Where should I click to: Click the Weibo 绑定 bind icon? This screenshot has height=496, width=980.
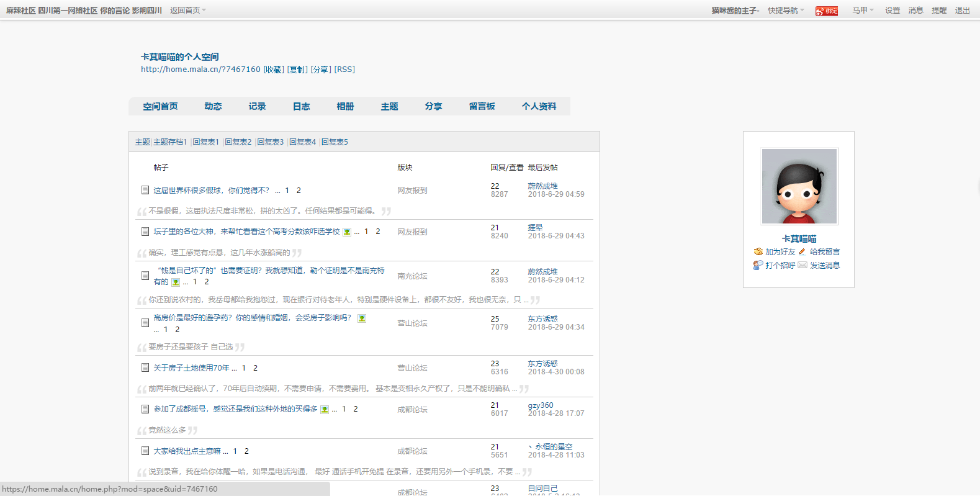tap(826, 11)
